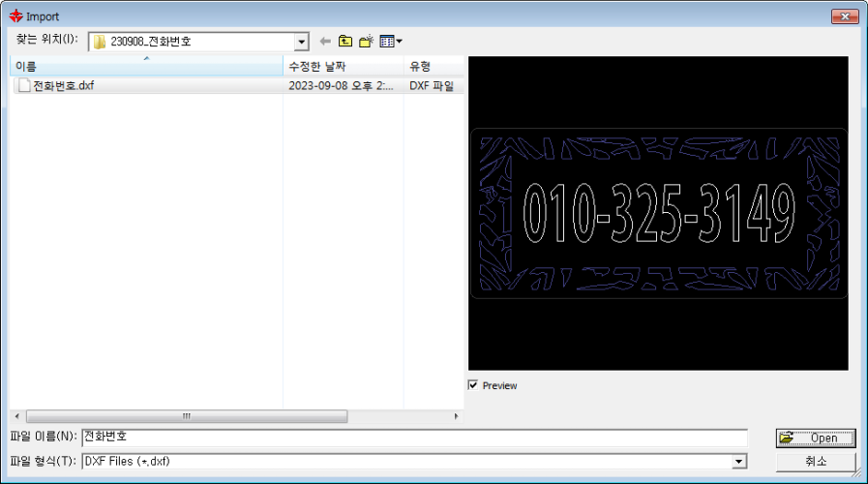Click the 취소 cancel button
The image size is (868, 484).
[x=816, y=462]
